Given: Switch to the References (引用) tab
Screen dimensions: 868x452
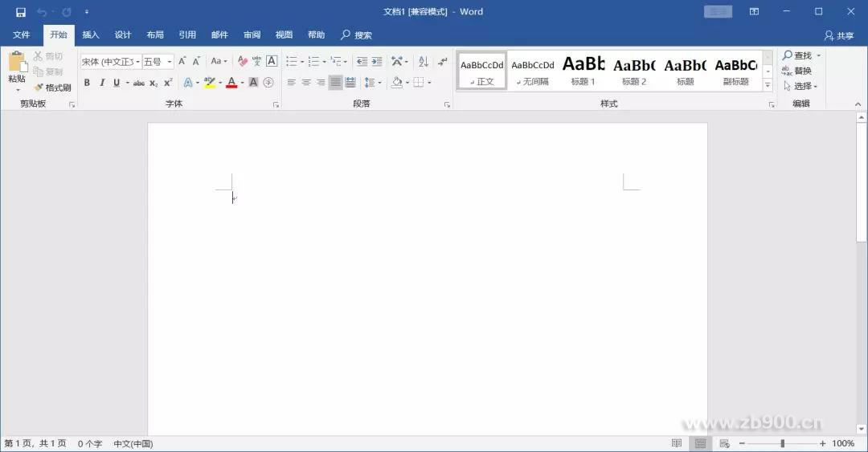Looking at the screenshot, I should point(187,35).
